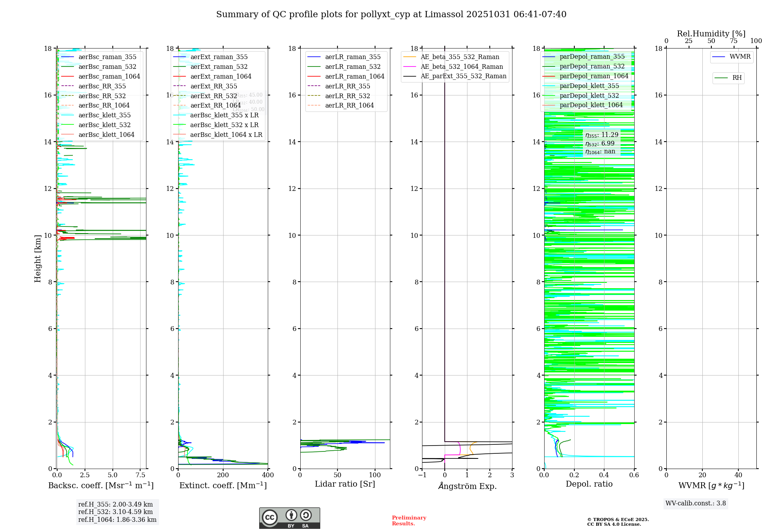Click the eta 355 value annotation
Image resolution: width=783 pixels, height=532 pixels.
[x=602, y=135]
